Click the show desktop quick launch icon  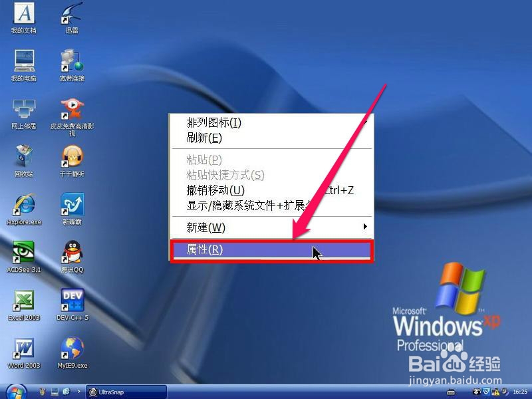55,392
